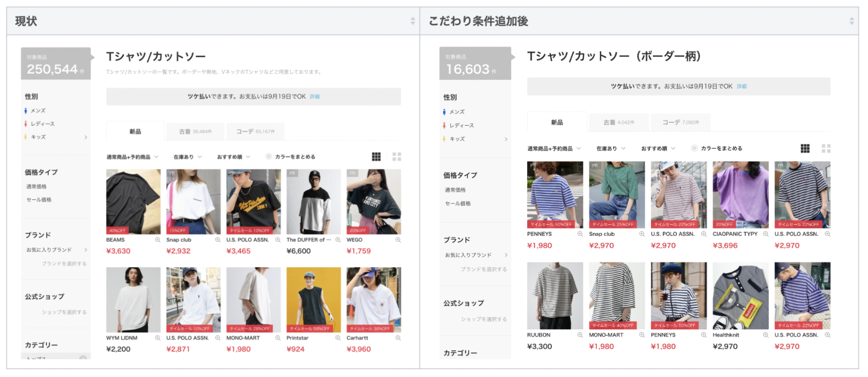Open 通常商品+予約商品 dropdown in こだわり条件追加後 panel

(x=554, y=149)
